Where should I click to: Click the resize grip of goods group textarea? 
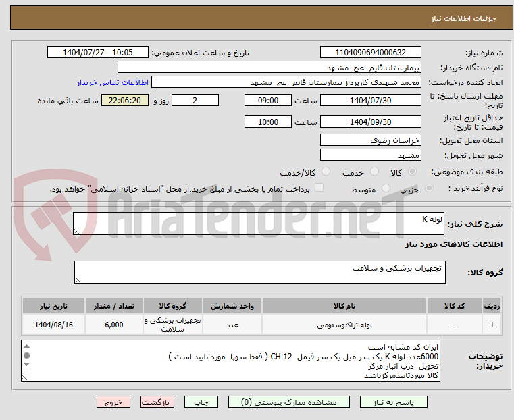[78, 280]
